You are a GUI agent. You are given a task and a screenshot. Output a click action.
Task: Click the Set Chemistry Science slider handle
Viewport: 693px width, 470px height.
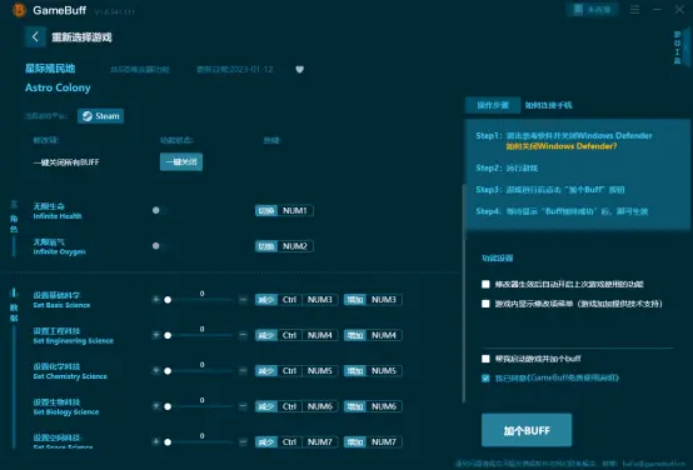coord(168,371)
